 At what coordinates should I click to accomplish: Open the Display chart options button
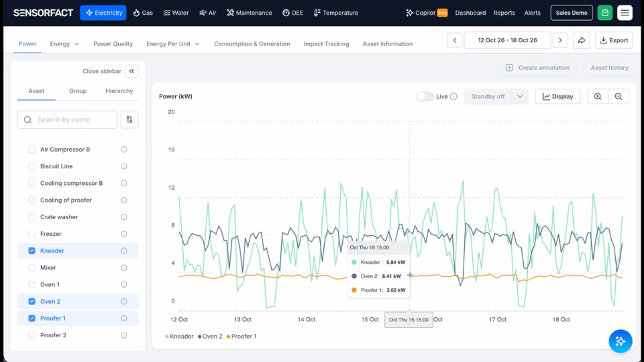point(557,97)
